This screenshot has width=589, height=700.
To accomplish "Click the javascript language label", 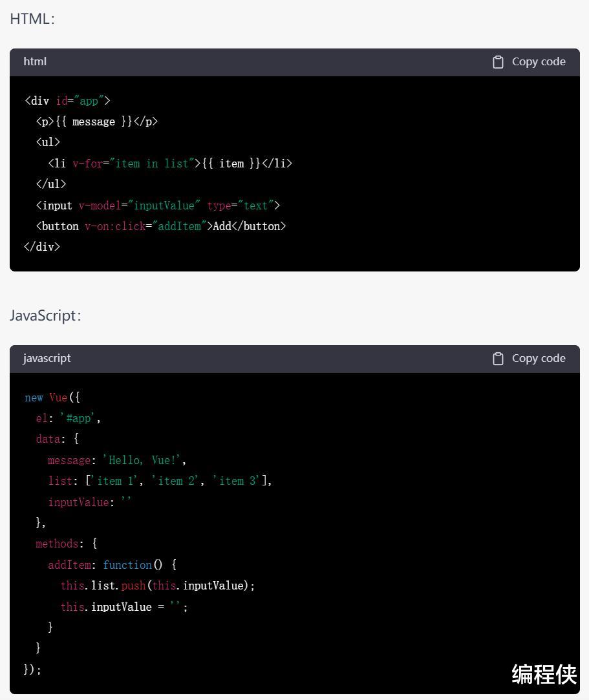I will 47,358.
